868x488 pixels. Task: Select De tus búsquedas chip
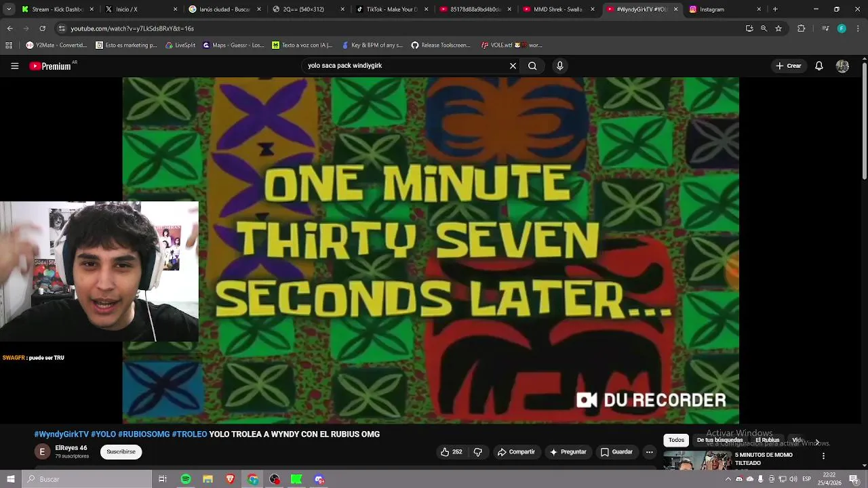tap(719, 440)
